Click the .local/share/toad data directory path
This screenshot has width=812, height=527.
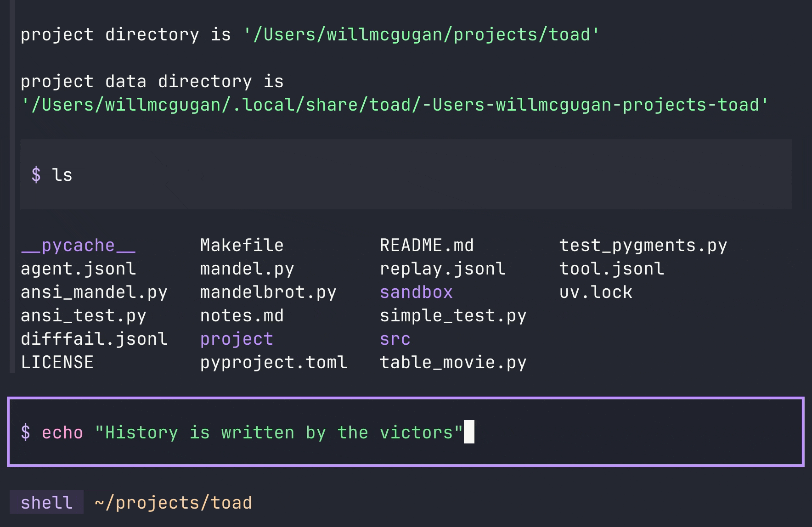pos(395,105)
